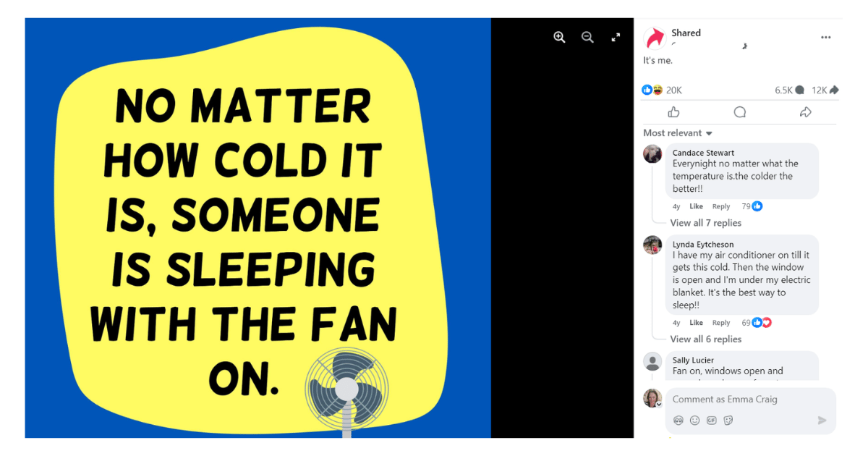Enter fullscreen photo view
Screen dimensions: 868x456
(x=616, y=38)
